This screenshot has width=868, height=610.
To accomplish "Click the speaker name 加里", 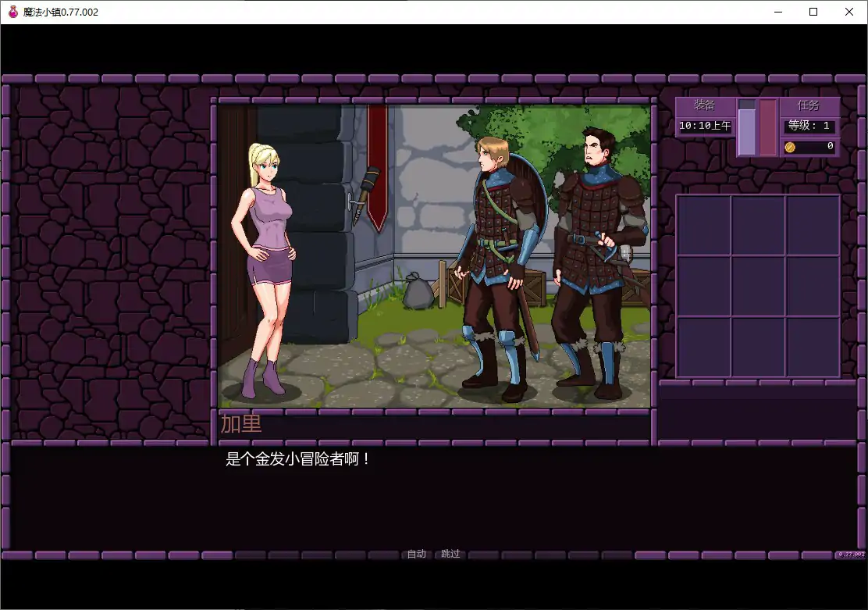I will [240, 424].
